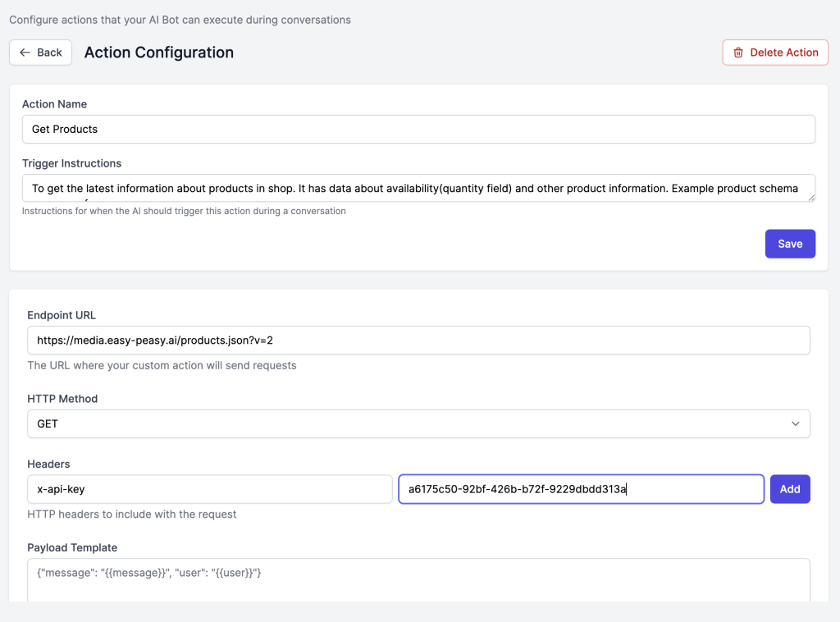The height and width of the screenshot is (622, 840).
Task: Click the Headers label
Action: click(x=48, y=464)
